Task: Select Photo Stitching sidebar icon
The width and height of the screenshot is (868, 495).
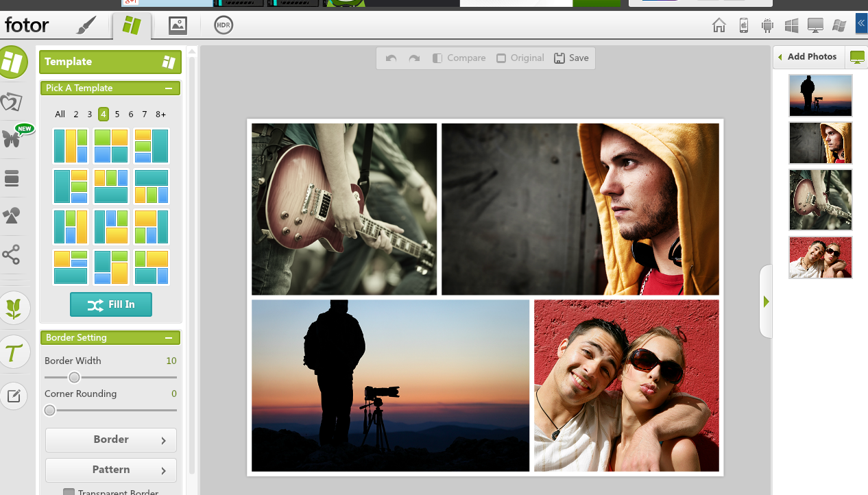Action: 12,178
